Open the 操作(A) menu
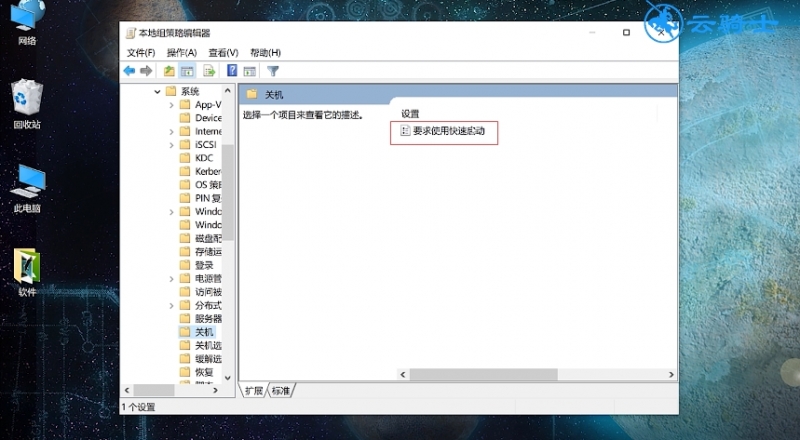800x440 pixels. 182,53
